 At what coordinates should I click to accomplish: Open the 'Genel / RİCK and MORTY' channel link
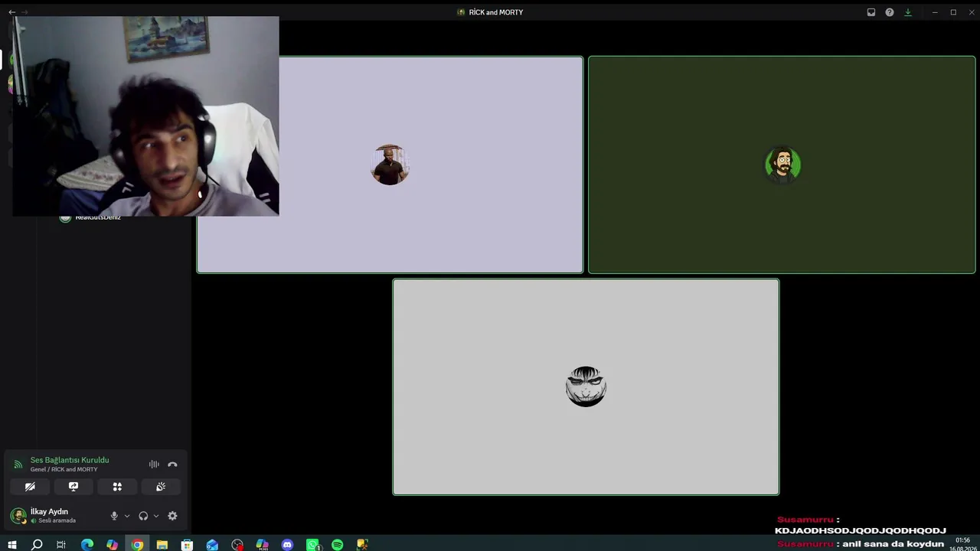click(x=64, y=469)
